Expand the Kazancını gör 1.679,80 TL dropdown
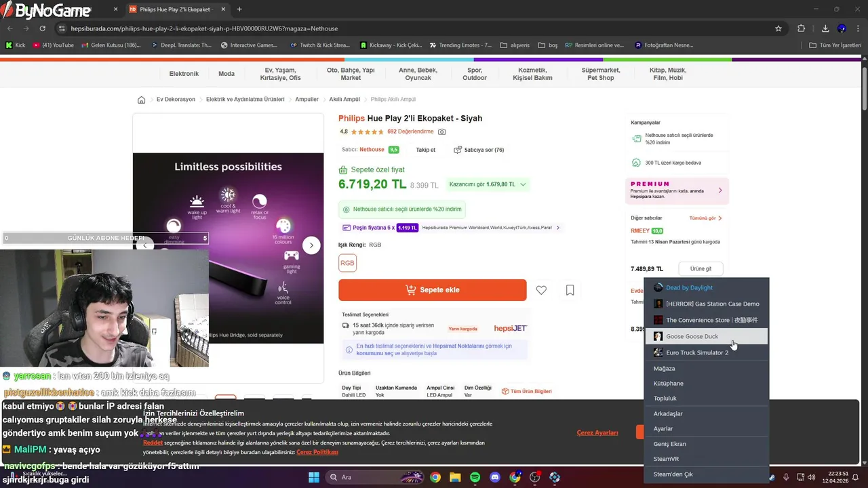 click(x=488, y=184)
